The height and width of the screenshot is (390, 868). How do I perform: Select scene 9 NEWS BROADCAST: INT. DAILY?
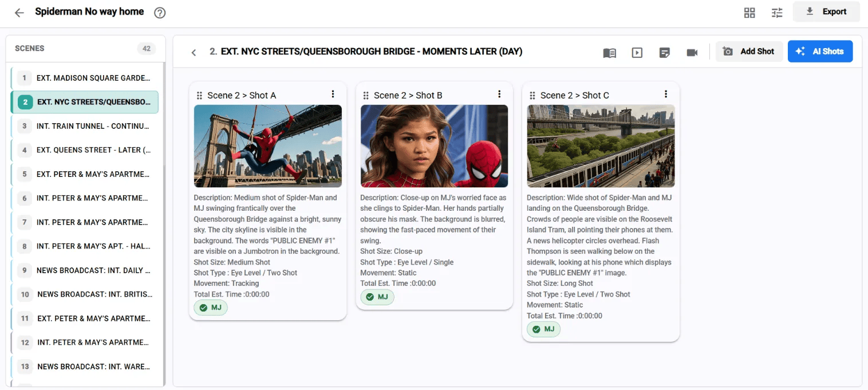click(x=85, y=270)
